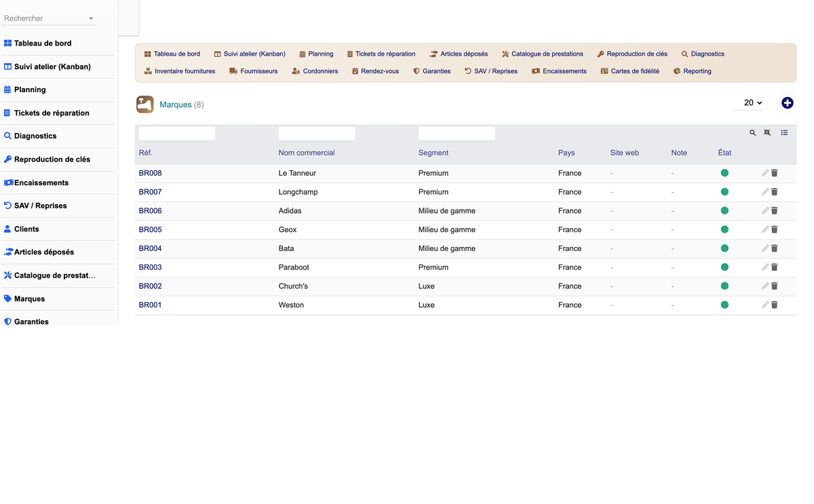
Task: Open the page size 20 dropdown
Action: [x=748, y=103]
